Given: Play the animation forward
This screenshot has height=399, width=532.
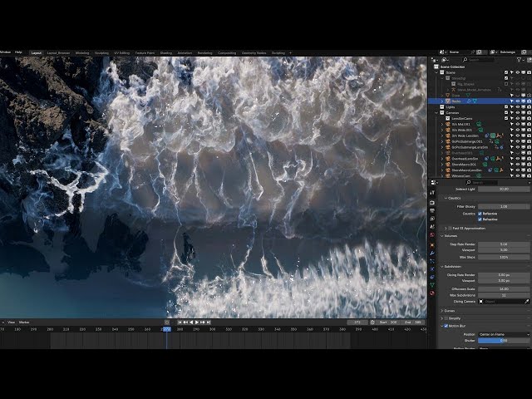Looking at the screenshot, I should (x=197, y=322).
